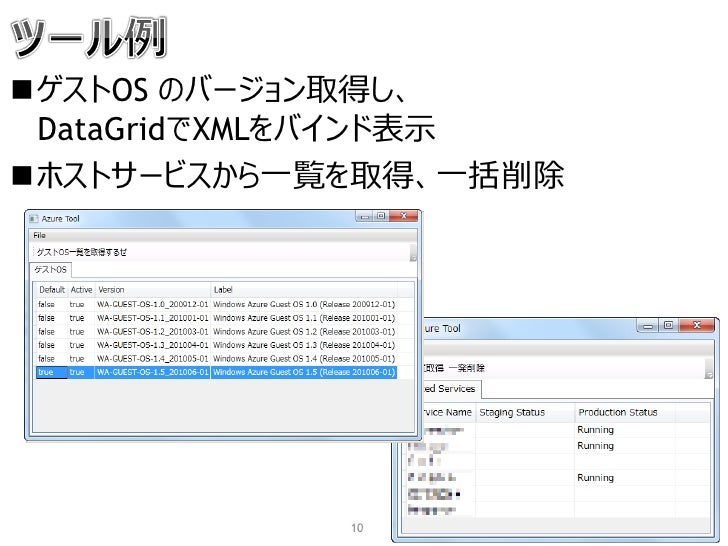
Task: Open the File menu in the front Azure Tool window
Action: [x=39, y=235]
